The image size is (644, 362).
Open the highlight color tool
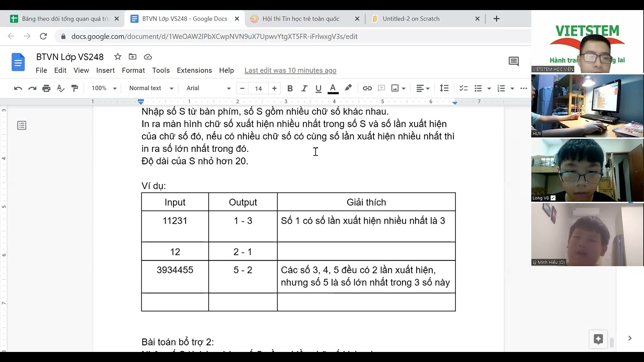[x=348, y=88]
